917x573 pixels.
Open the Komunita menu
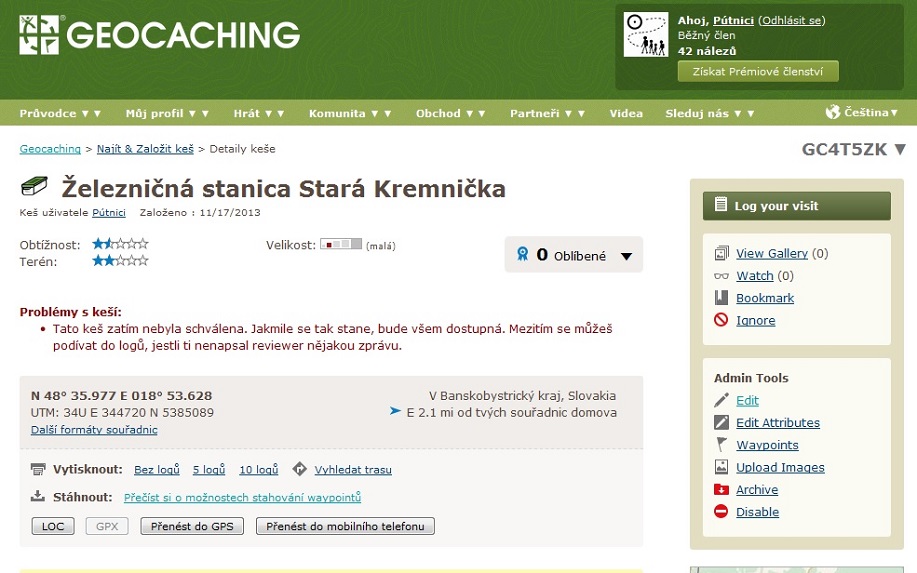tap(344, 114)
